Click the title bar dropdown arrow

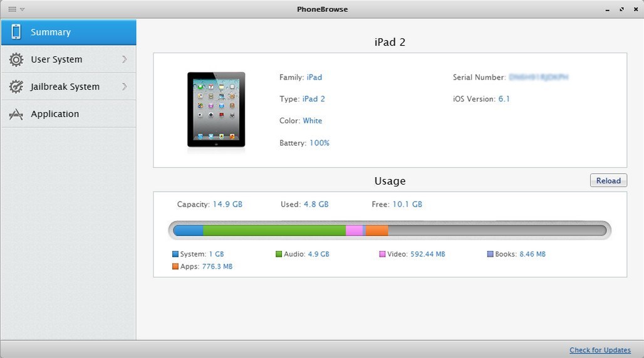pyautogui.click(x=22, y=9)
